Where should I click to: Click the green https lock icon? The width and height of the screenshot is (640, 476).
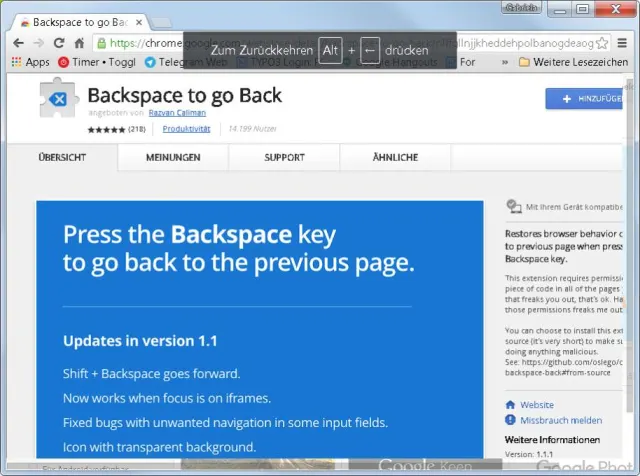tap(102, 43)
